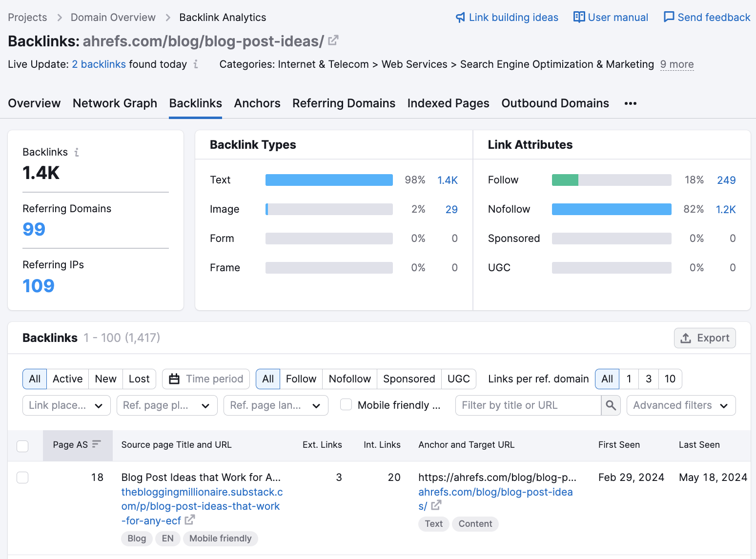Enable the Mobile friendly checkbox

point(346,404)
